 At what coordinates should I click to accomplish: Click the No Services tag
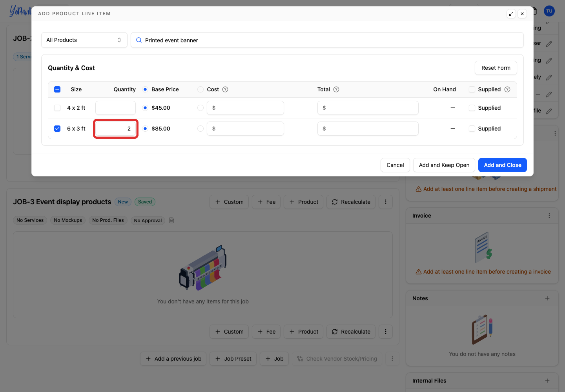point(30,220)
